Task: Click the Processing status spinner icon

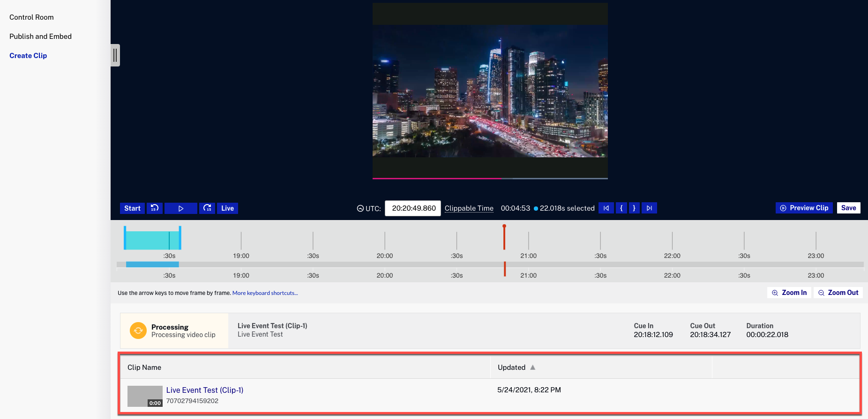Action: (138, 331)
